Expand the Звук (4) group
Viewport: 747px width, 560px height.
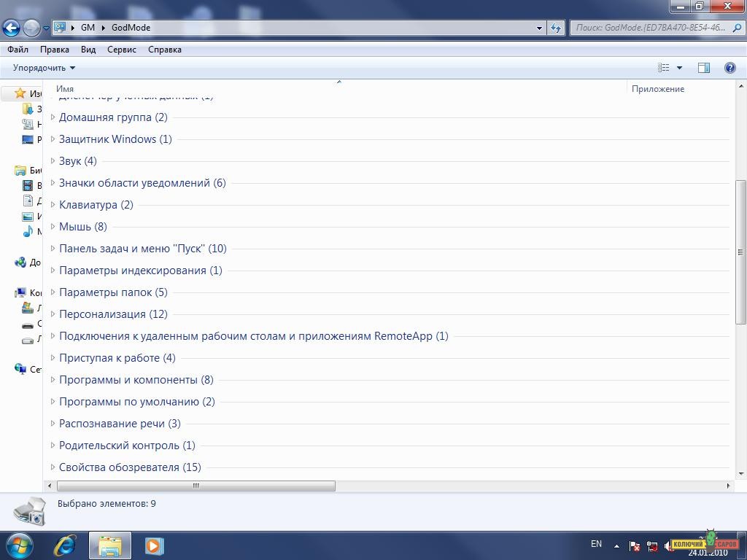[x=53, y=161]
